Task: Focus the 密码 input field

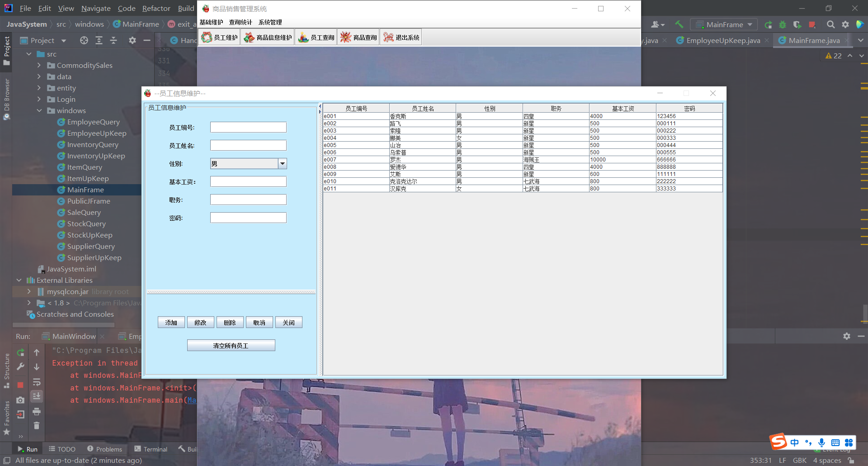Action: 248,218
